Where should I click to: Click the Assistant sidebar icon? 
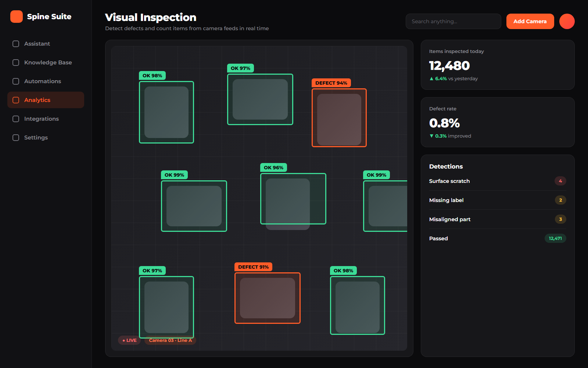pyautogui.click(x=16, y=44)
